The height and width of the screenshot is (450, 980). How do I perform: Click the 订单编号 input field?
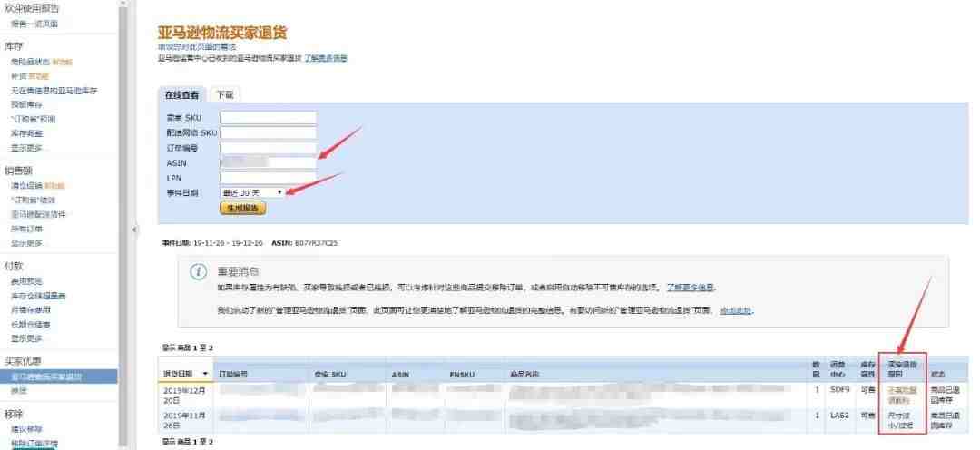(x=268, y=147)
